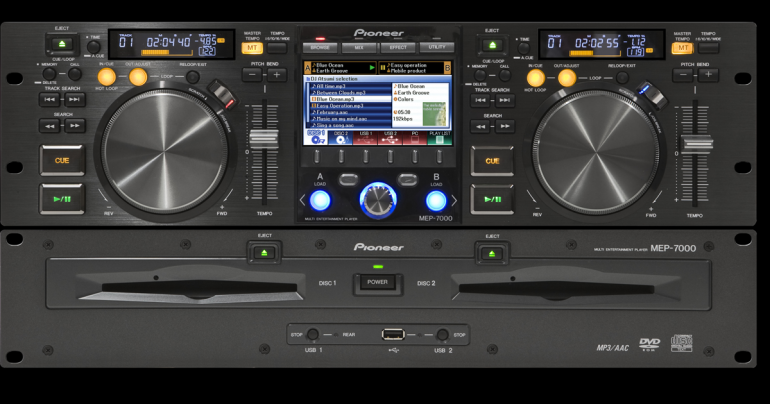Recall cue with CALL on right deck
This screenshot has width=770, height=404.
click(504, 76)
